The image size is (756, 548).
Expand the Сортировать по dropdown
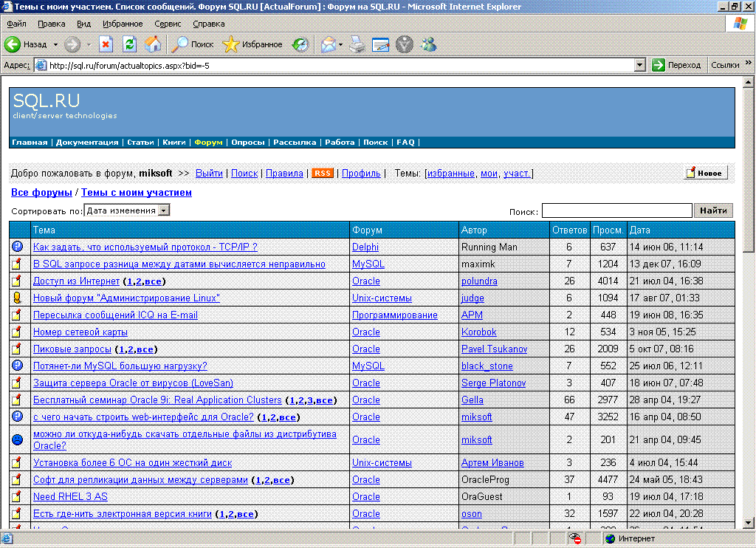[x=164, y=210]
